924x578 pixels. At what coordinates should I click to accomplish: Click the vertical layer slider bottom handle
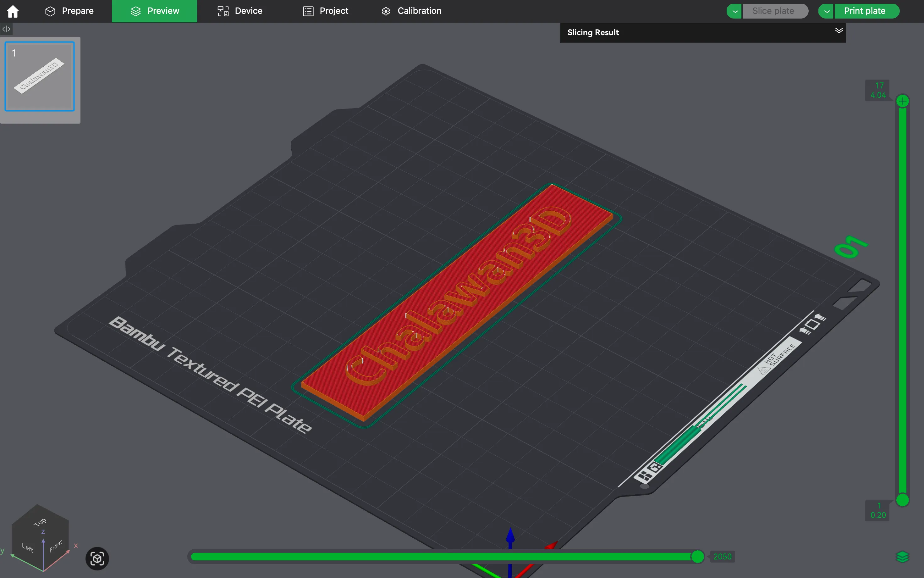tap(902, 500)
